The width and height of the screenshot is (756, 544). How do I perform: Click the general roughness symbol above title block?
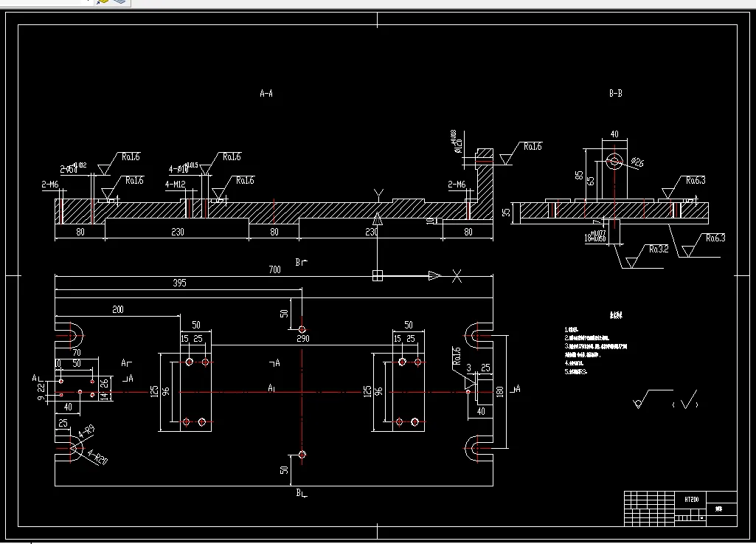(652, 399)
